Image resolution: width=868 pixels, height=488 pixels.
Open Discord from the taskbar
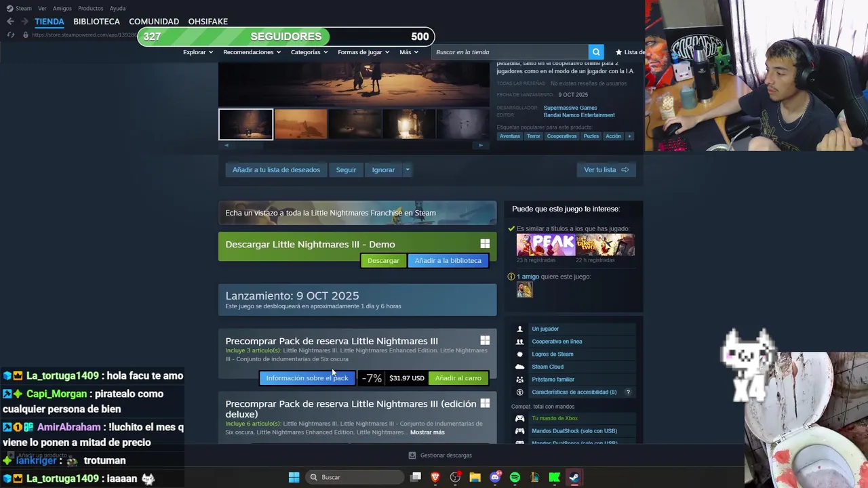(x=495, y=477)
